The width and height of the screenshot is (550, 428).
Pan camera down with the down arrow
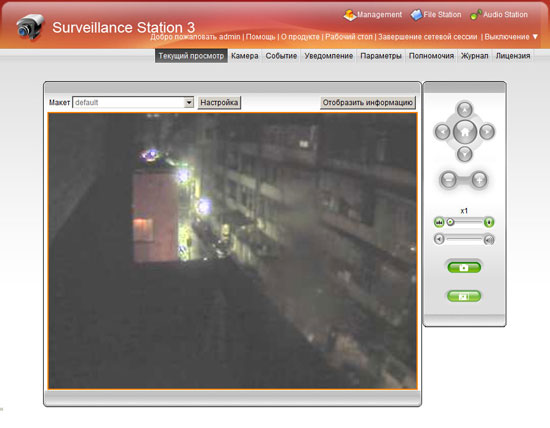464,154
